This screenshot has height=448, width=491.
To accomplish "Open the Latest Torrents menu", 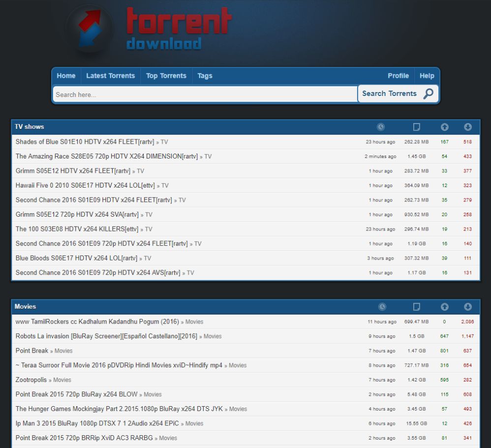I will tap(111, 75).
